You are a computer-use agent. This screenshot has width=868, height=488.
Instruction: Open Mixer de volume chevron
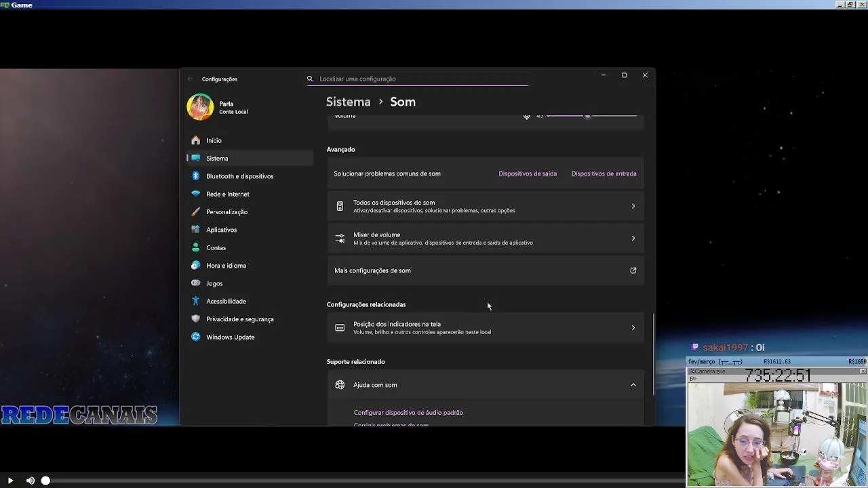click(x=633, y=239)
